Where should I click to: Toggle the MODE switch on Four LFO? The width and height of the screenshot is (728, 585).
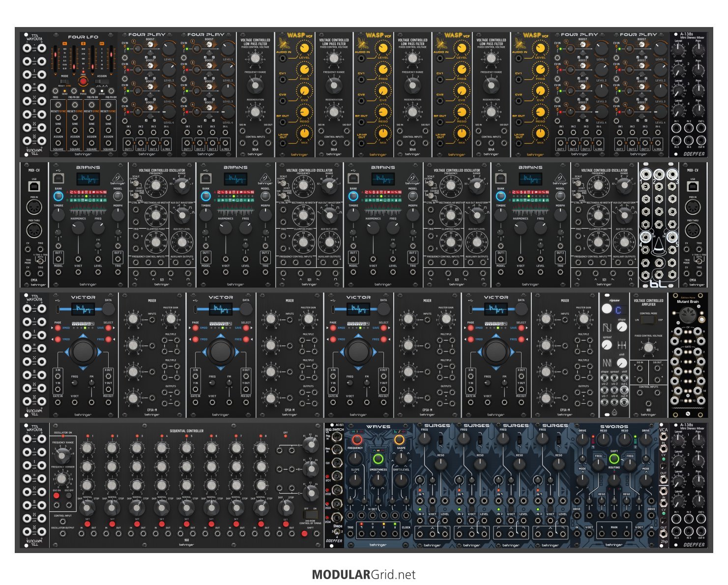tap(65, 82)
